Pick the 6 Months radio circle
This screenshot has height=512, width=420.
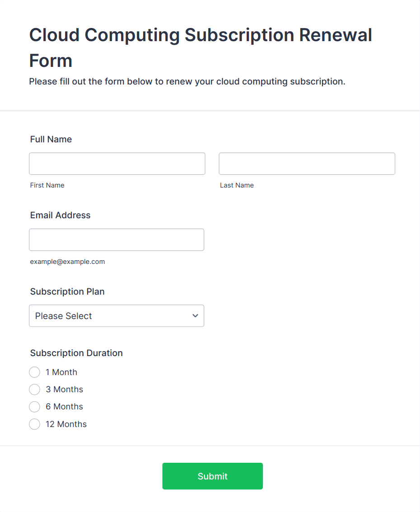point(35,407)
